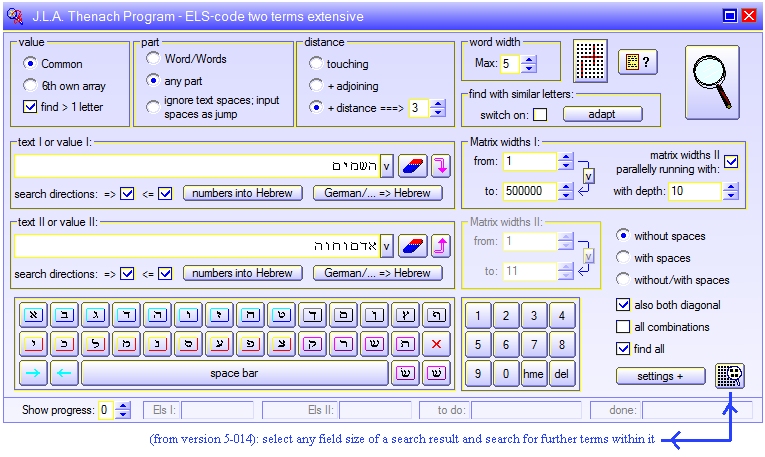Open the matrix grid icon

[x=591, y=62]
